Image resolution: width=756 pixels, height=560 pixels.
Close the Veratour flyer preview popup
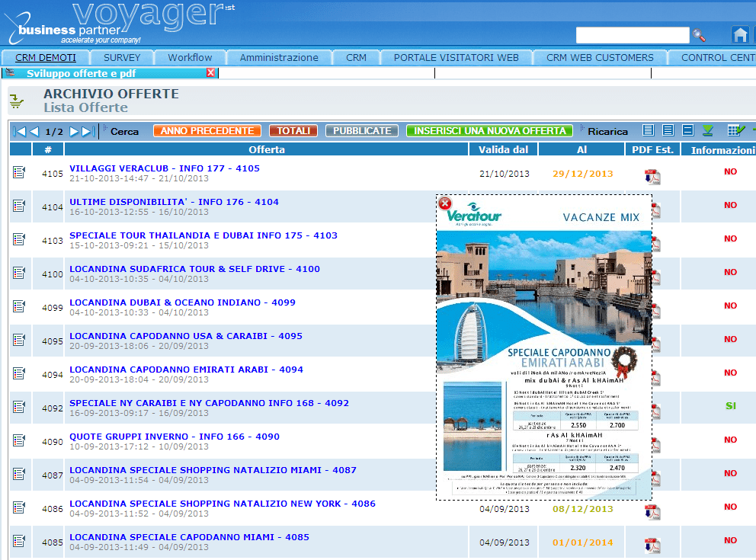(445, 203)
